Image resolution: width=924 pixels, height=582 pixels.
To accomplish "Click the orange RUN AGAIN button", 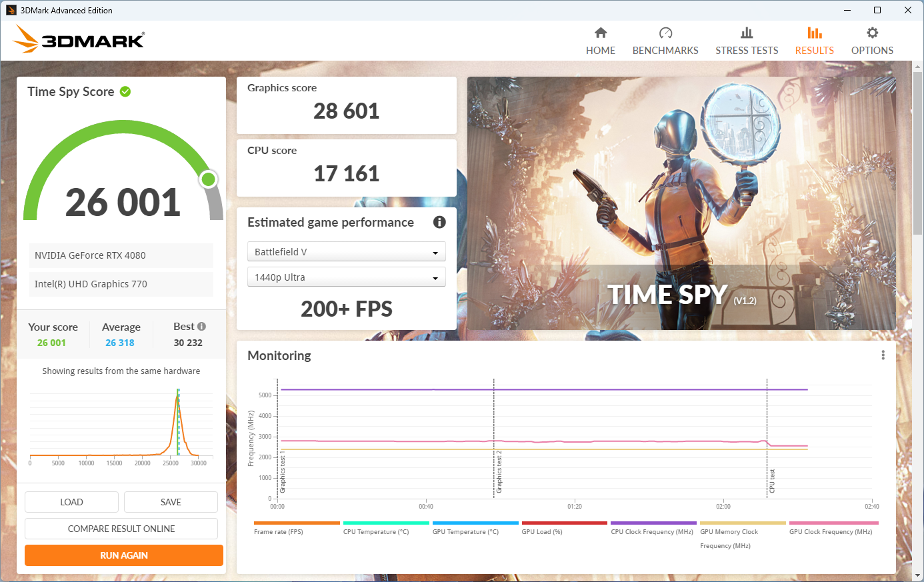I will (124, 555).
